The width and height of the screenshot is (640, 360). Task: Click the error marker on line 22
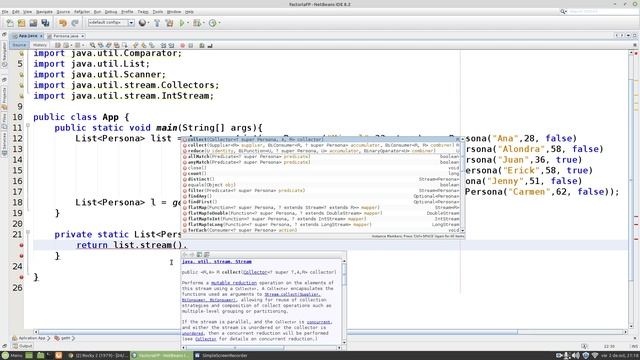click(x=21, y=245)
